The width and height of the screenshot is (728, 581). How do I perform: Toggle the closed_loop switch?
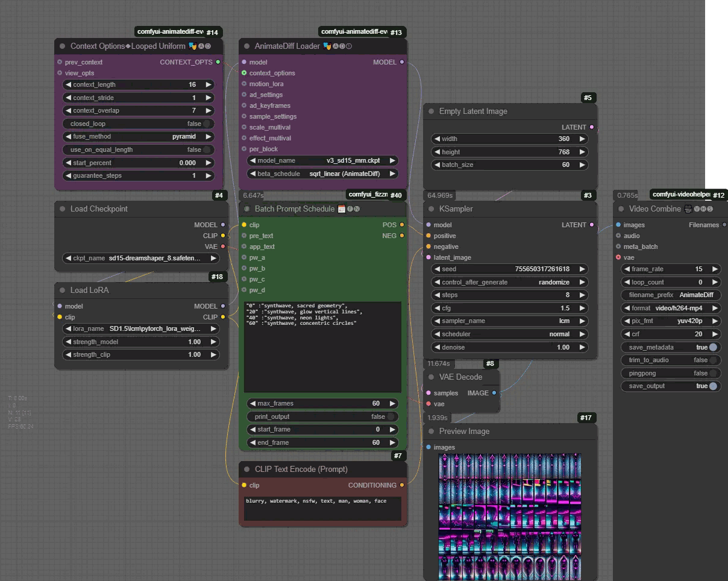[207, 124]
